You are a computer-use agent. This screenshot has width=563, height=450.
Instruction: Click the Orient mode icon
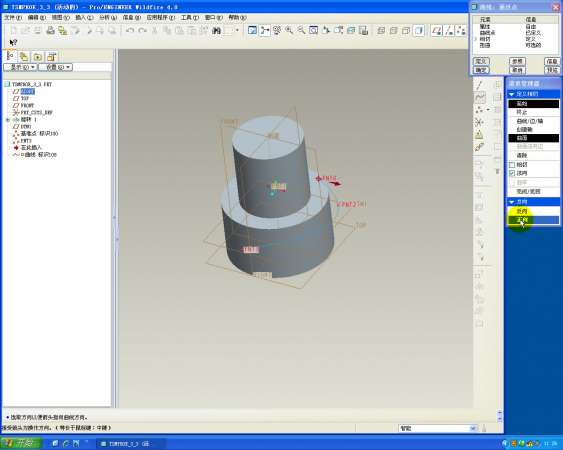[x=277, y=31]
